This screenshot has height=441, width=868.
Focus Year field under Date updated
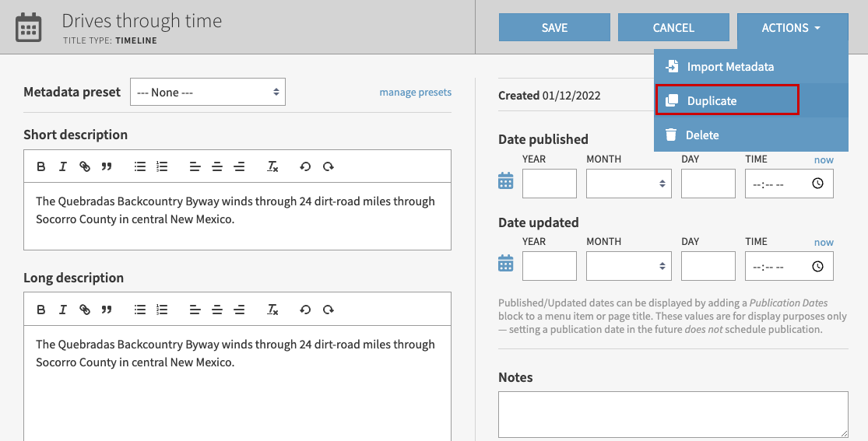[549, 266]
